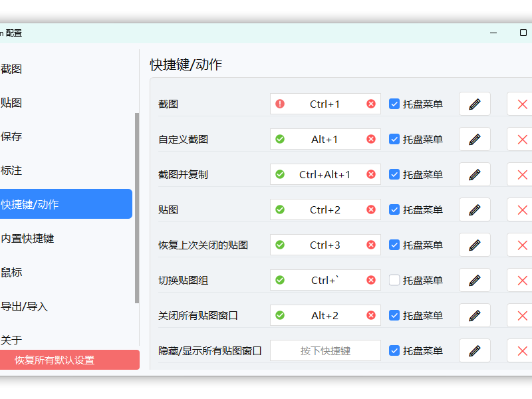Uncheck 托盘菜单 for 贴图 row
Image resolution: width=532 pixels, height=399 pixels.
tap(394, 209)
